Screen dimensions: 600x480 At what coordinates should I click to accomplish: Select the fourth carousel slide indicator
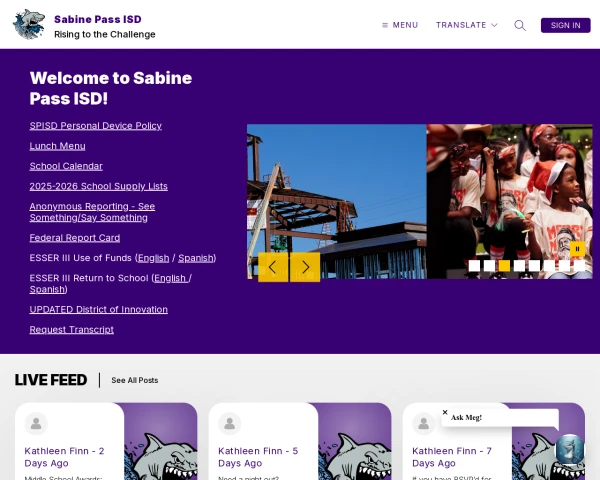pos(519,265)
